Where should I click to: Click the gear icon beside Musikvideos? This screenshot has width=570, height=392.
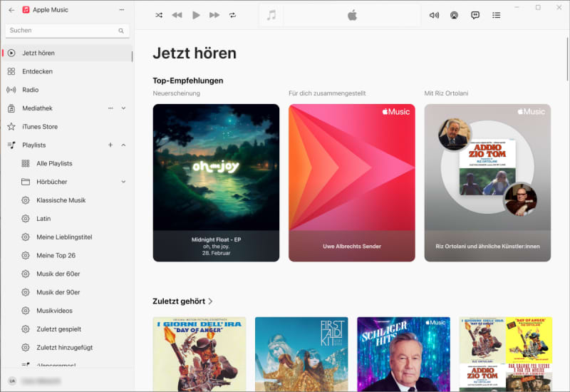pyautogui.click(x=26, y=311)
